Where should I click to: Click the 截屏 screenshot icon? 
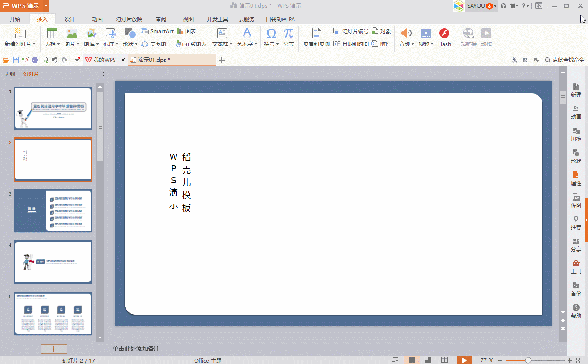click(x=111, y=33)
